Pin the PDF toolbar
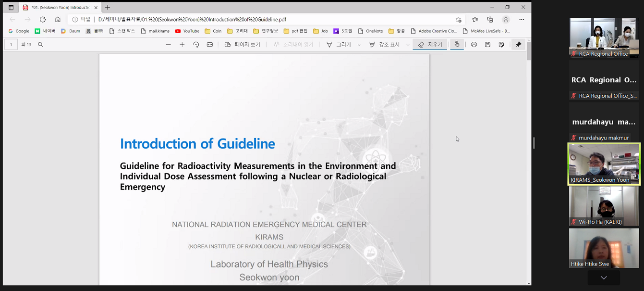 click(x=518, y=45)
